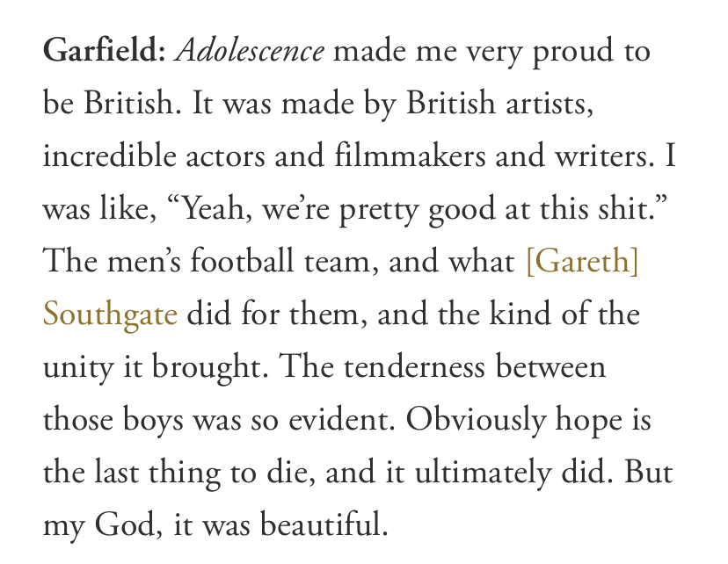Viewport: 728px width, 564px height.
Task: Click the word evident
Action: point(342,419)
